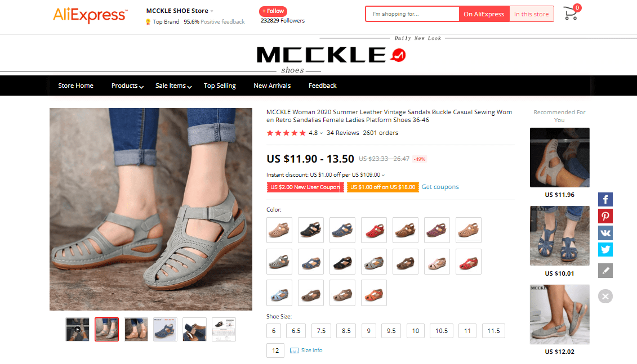Go to the Top Selling tab

click(x=220, y=86)
